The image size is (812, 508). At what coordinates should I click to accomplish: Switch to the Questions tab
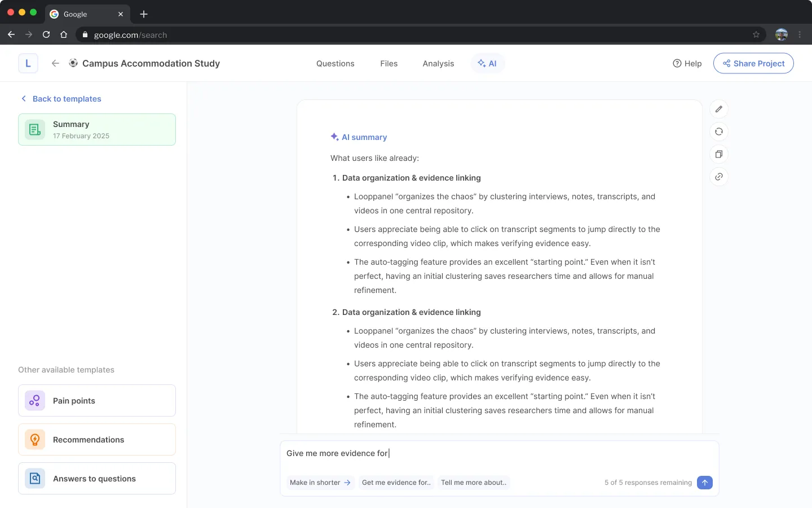pos(336,64)
